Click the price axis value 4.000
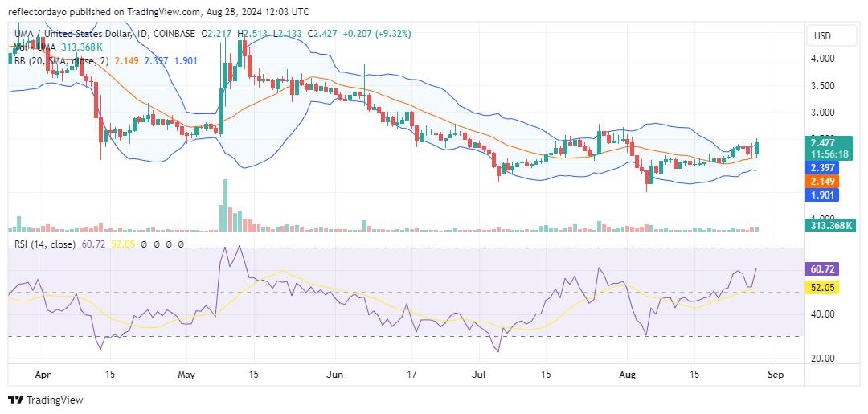The image size is (868, 414). click(823, 59)
